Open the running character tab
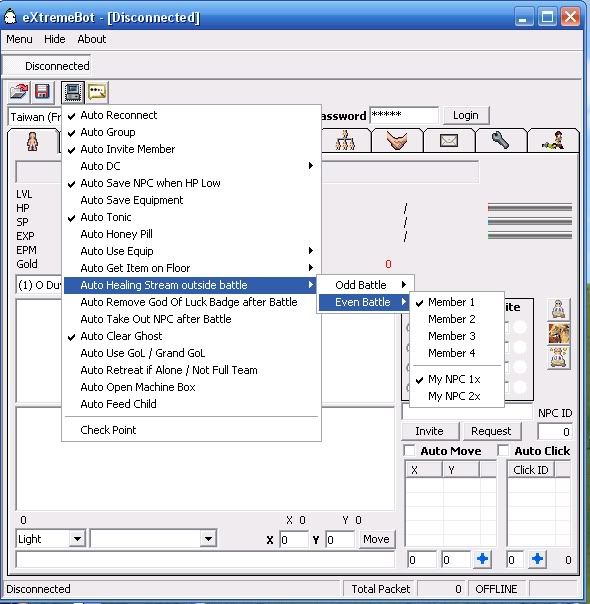Image resolution: width=590 pixels, height=604 pixels. (x=553, y=141)
